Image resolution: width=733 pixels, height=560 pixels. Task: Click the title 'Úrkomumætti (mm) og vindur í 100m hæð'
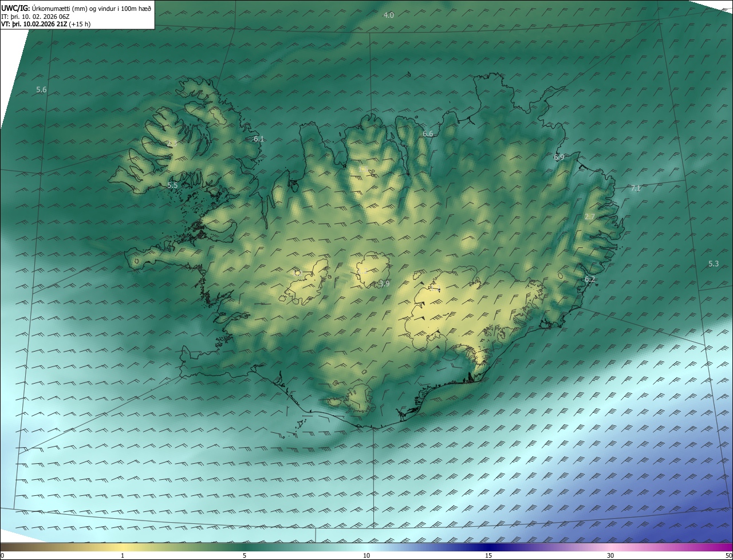point(91,8)
